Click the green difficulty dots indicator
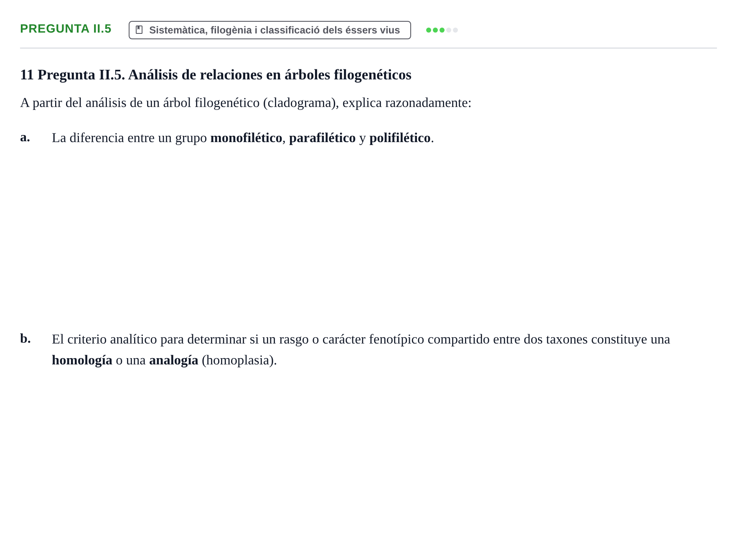The width and height of the screenshot is (737, 560). point(442,30)
